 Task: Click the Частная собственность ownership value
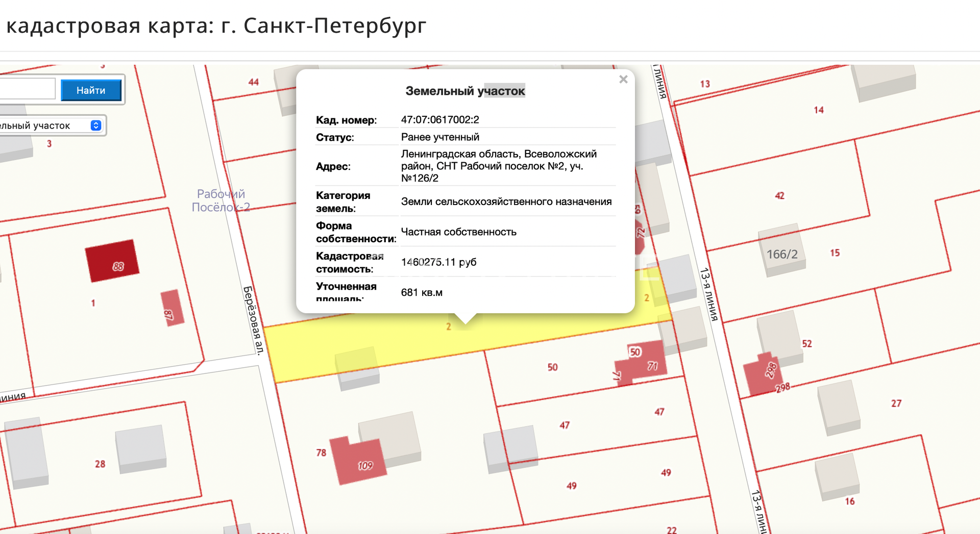[459, 232]
